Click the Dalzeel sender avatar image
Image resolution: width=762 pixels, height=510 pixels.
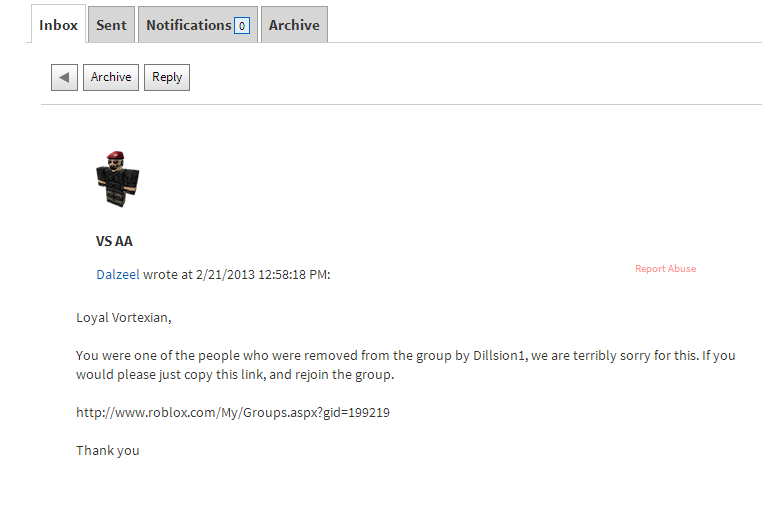(x=117, y=179)
